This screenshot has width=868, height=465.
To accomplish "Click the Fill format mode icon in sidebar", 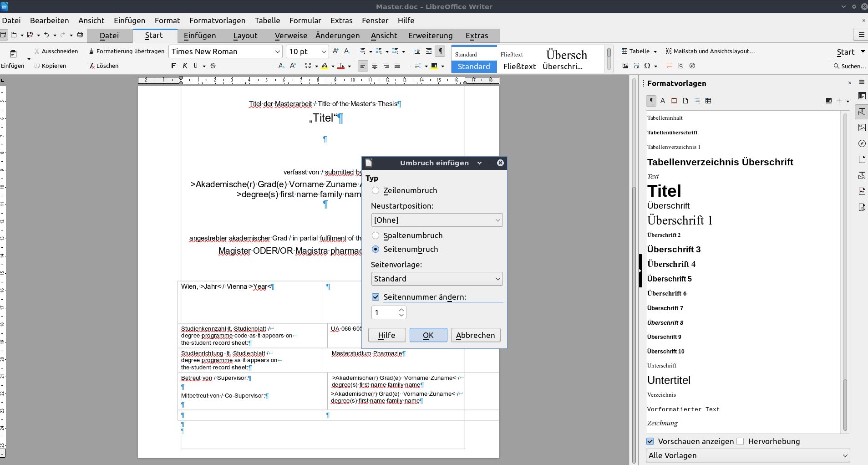I will pos(828,101).
